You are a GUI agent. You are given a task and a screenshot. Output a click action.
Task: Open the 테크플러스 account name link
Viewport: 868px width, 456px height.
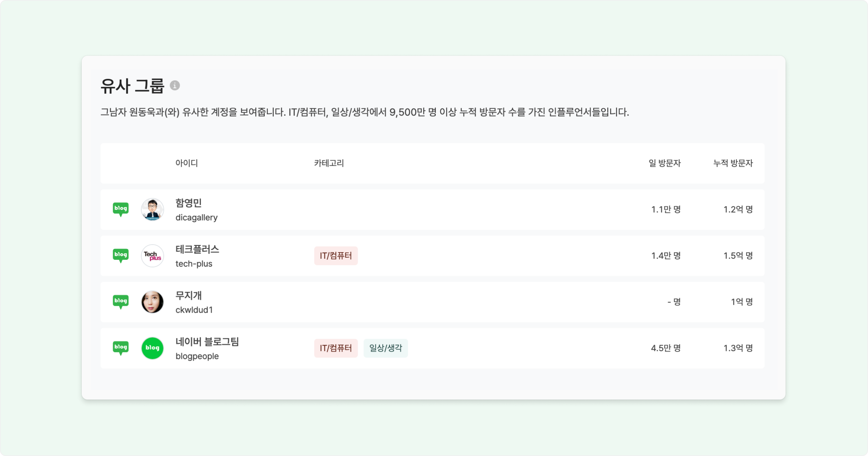click(197, 249)
